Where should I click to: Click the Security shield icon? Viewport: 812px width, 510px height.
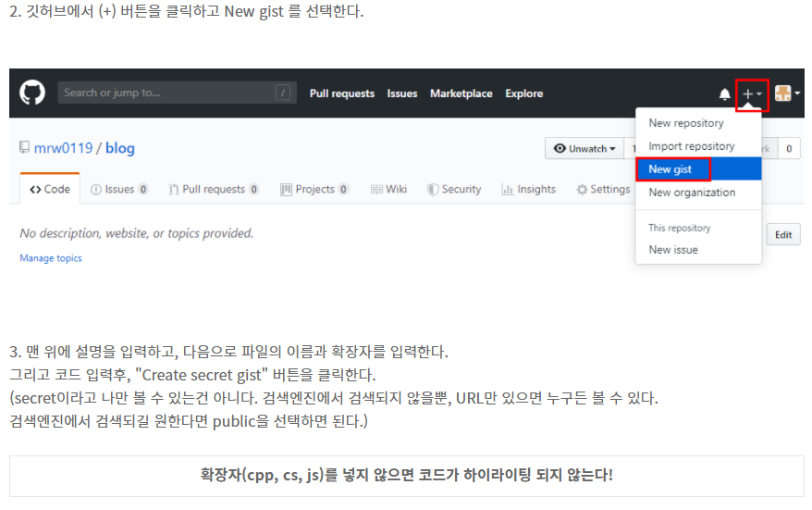point(433,190)
